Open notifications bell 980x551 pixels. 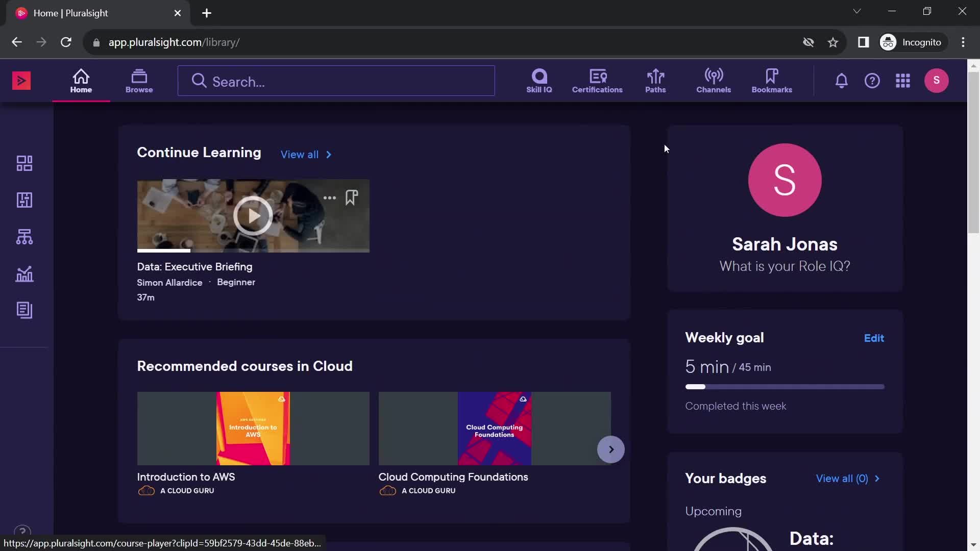[842, 81]
